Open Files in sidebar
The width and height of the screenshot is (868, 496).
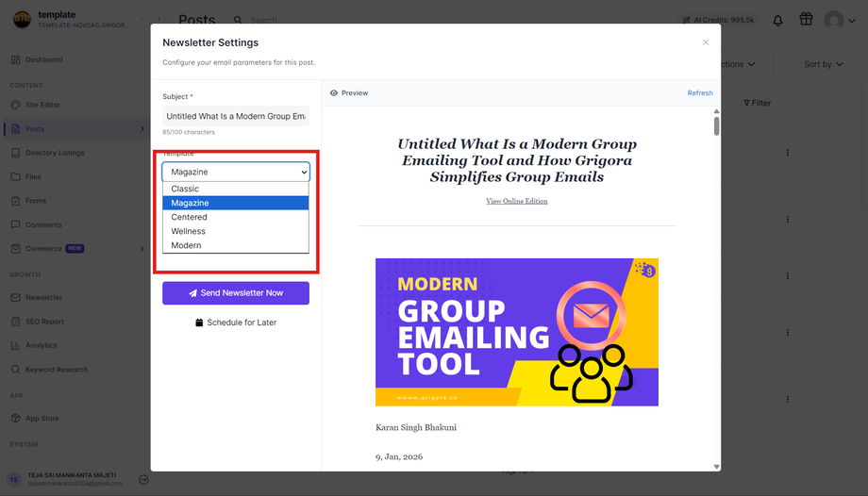point(33,177)
